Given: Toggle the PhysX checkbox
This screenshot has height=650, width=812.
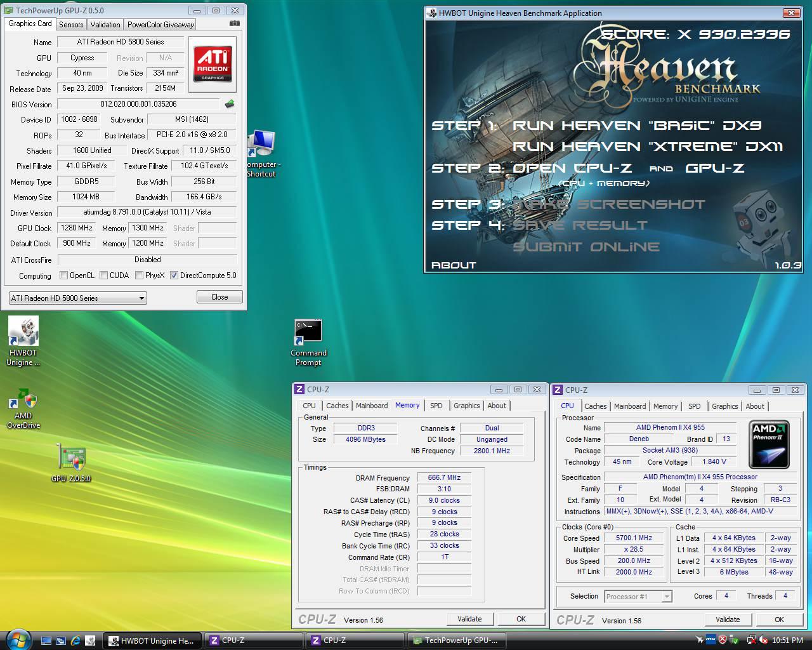Looking at the screenshot, I should click(139, 275).
